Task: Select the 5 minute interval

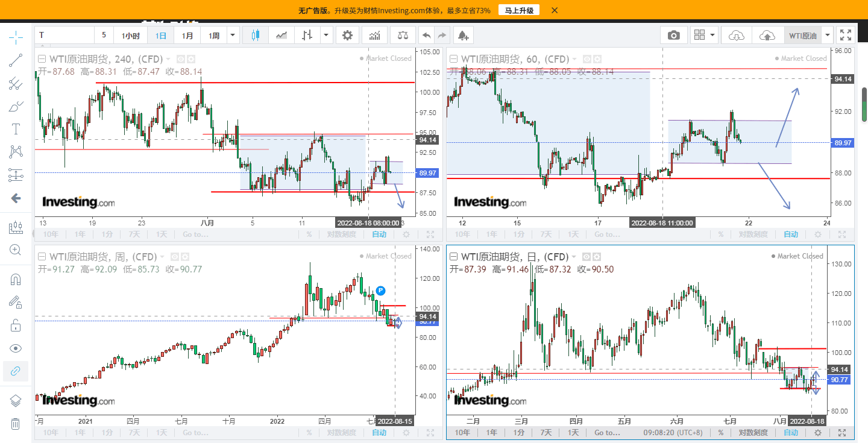Action: pyautogui.click(x=104, y=36)
